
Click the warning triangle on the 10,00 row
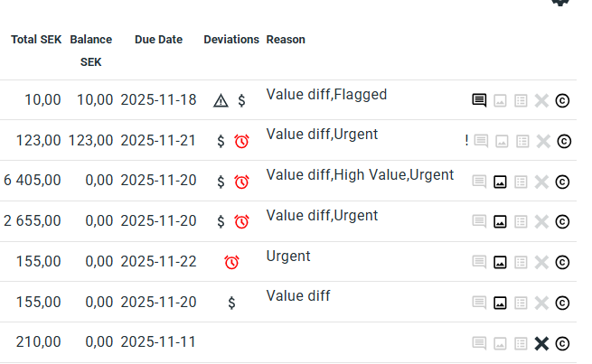tap(221, 100)
